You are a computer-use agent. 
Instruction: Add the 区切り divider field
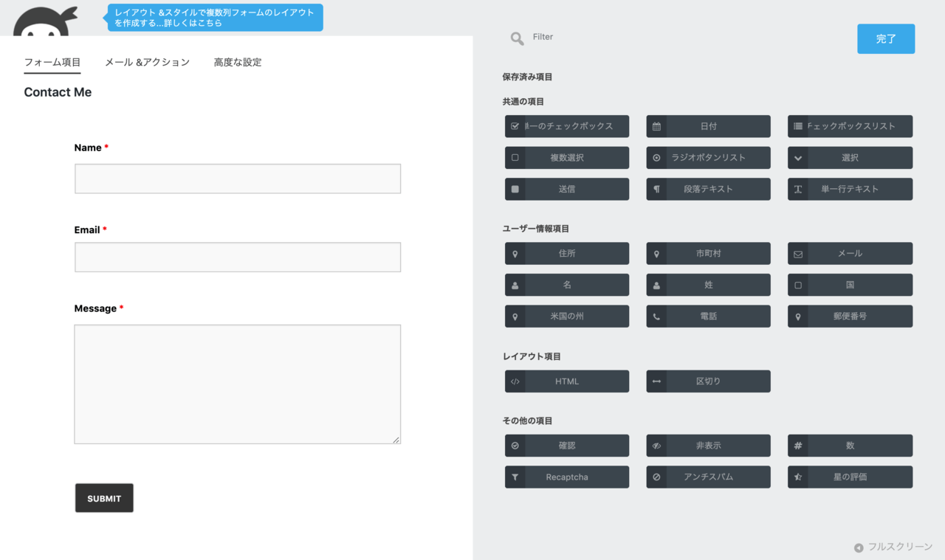708,381
